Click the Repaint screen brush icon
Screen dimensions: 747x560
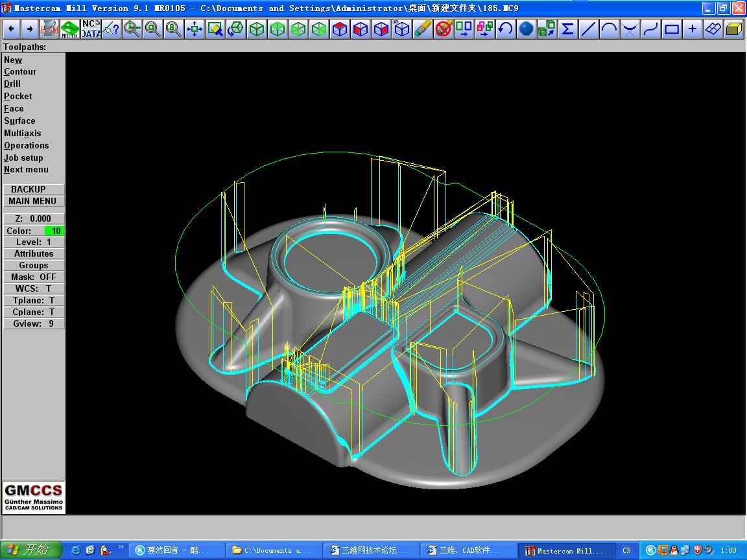coord(215,30)
